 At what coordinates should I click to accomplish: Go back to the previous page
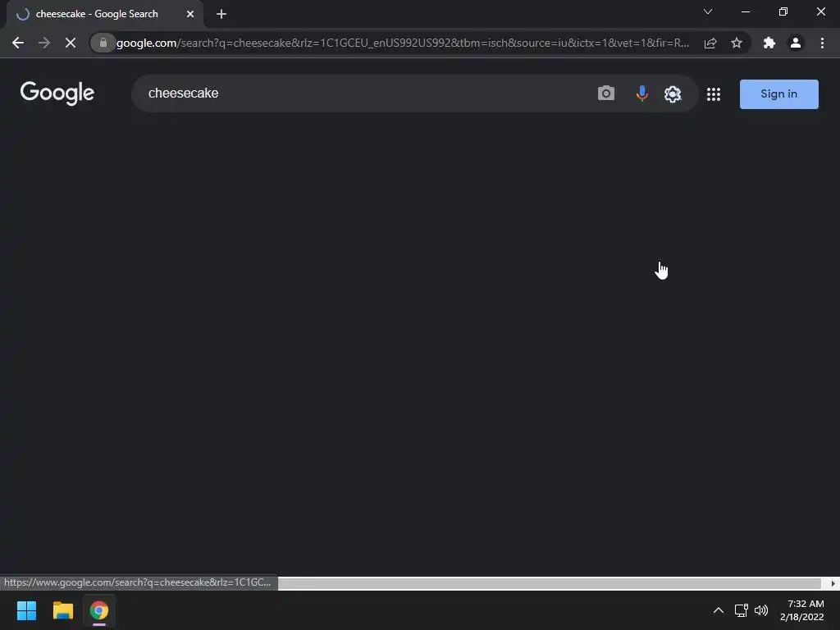coord(18,43)
